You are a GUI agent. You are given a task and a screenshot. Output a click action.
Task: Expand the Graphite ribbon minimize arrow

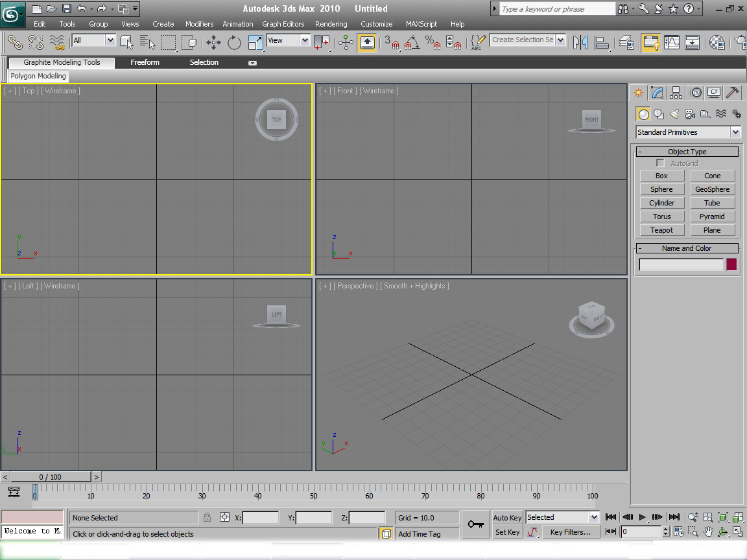252,63
